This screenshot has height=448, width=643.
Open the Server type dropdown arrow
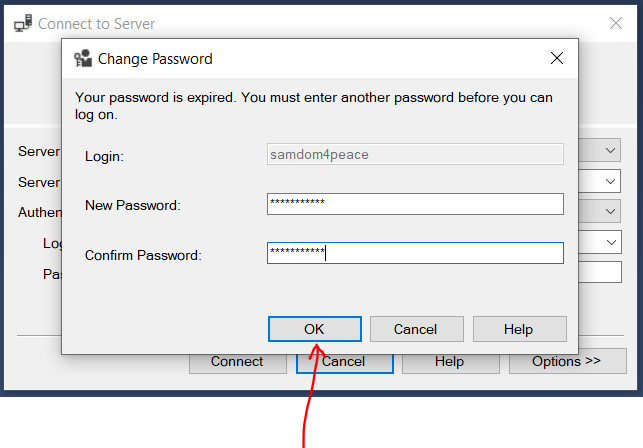612,151
